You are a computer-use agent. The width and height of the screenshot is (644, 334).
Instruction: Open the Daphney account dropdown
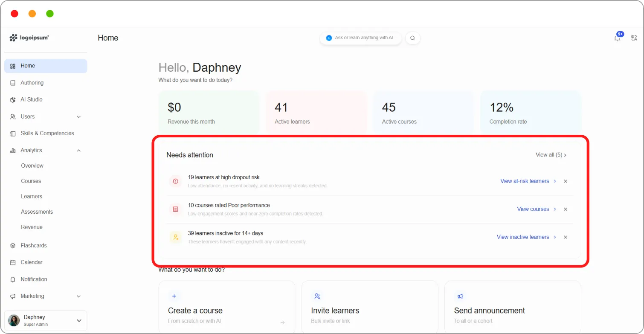click(46, 320)
